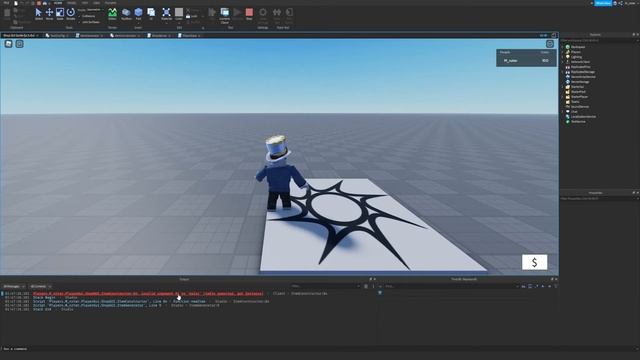The width and height of the screenshot is (640, 360).
Task: Switch to the fifth script tab
Action: 159,36
